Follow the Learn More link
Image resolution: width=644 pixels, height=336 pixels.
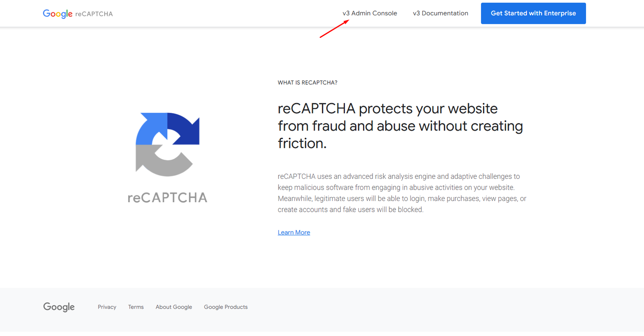(294, 232)
